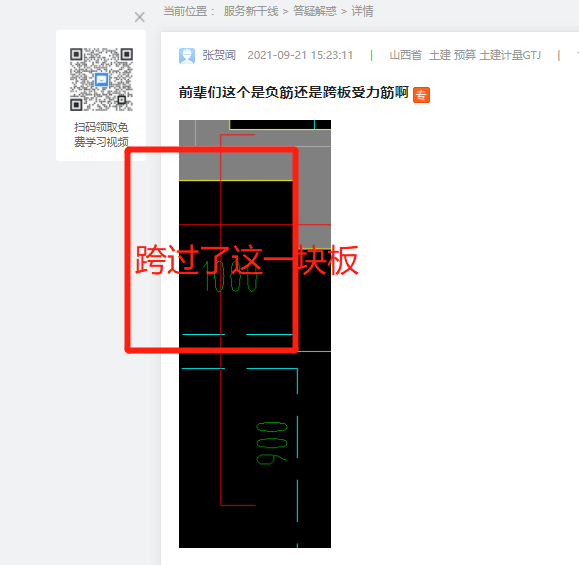This screenshot has height=565, width=579.
Task: Select the 土建 category tag
Action: [x=440, y=55]
